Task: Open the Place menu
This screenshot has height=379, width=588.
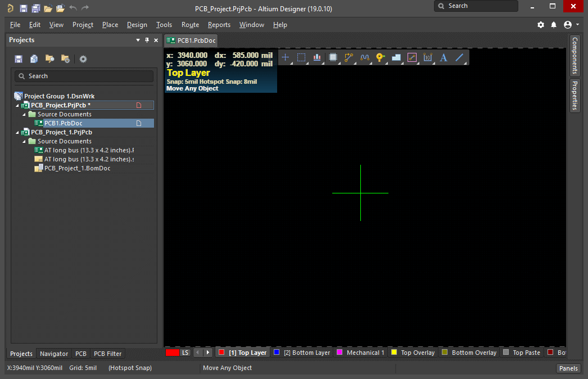Action: click(x=110, y=25)
